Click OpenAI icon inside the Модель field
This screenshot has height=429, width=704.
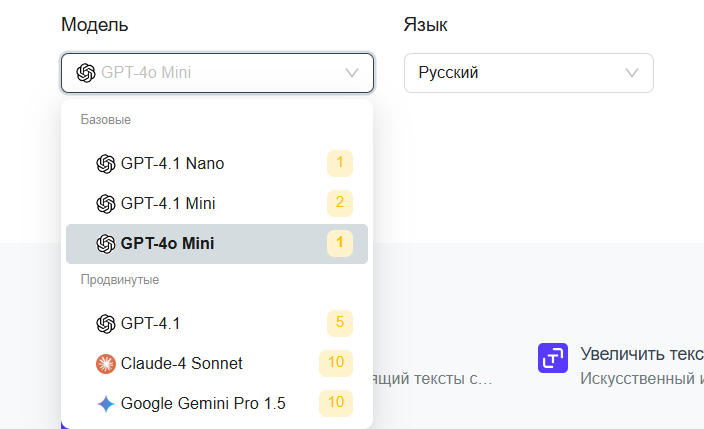[86, 73]
